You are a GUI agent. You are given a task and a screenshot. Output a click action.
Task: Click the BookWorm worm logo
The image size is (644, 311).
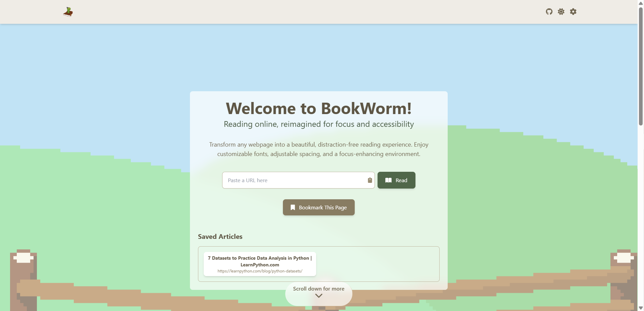tap(67, 11)
